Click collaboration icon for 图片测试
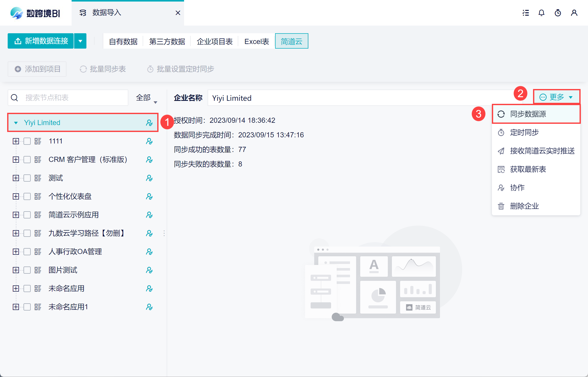This screenshot has height=377, width=588. (149, 270)
